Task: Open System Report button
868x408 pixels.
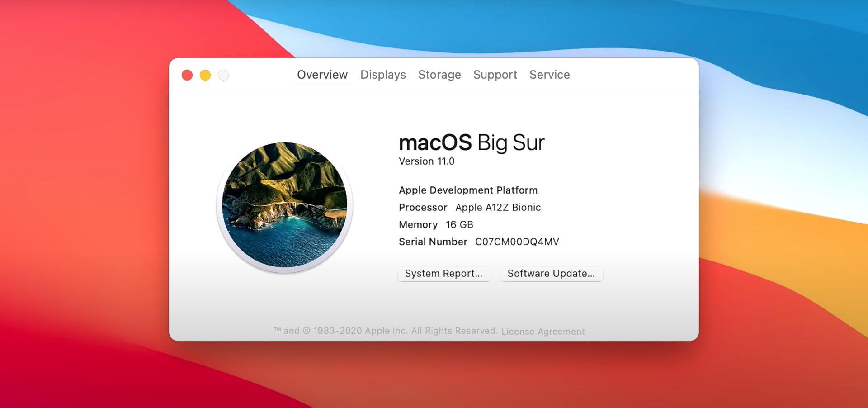Action: [444, 274]
